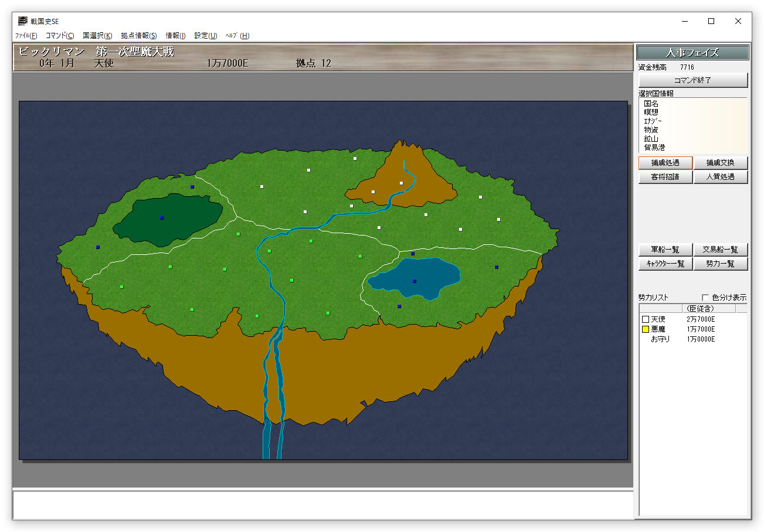Viewport: 764px width, 532px height.
Task: Enable the 色分け表示 checkbox
Action: (x=705, y=298)
